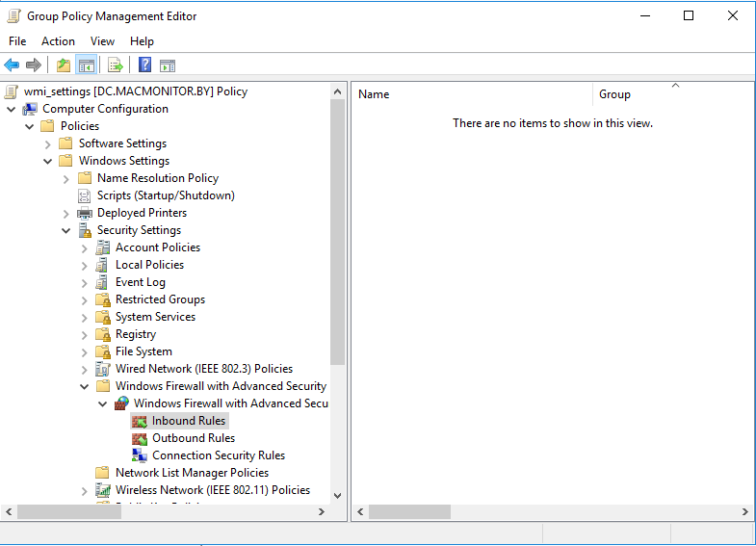756x546 pixels.
Task: Click the tree pane scroll down arrow
Action: pyautogui.click(x=337, y=497)
